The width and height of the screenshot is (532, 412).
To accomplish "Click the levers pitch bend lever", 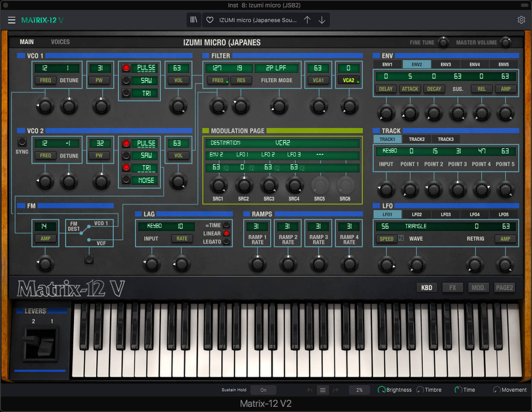I will click(x=40, y=344).
